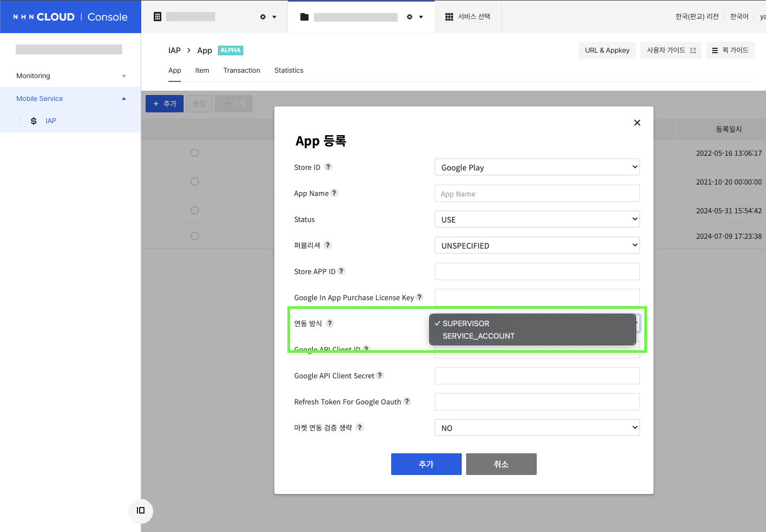This screenshot has width=766, height=532.
Task: Select the fourth row radio button
Action: click(x=194, y=236)
